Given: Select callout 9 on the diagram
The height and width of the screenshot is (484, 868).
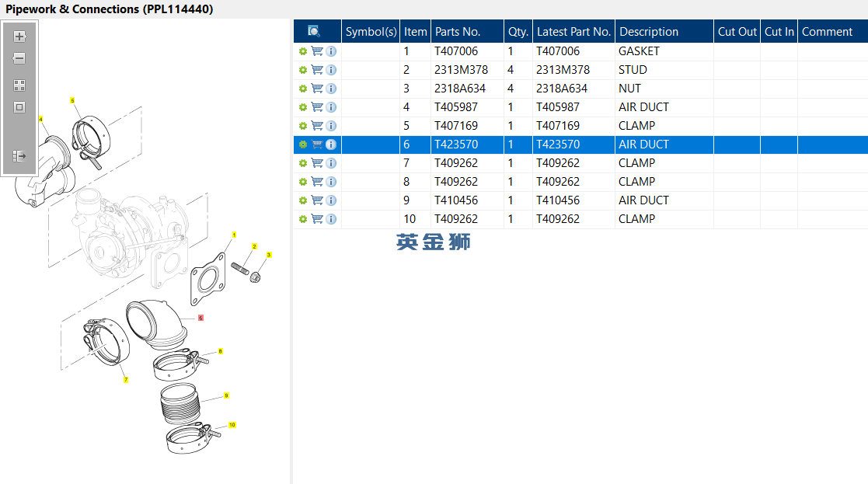Looking at the screenshot, I should [x=226, y=395].
